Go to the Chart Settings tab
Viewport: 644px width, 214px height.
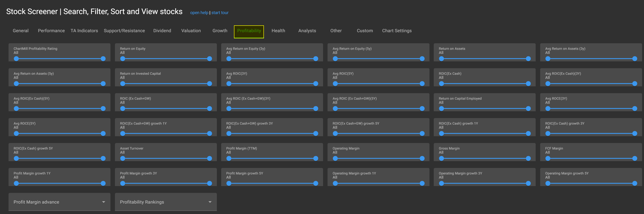coord(397,31)
